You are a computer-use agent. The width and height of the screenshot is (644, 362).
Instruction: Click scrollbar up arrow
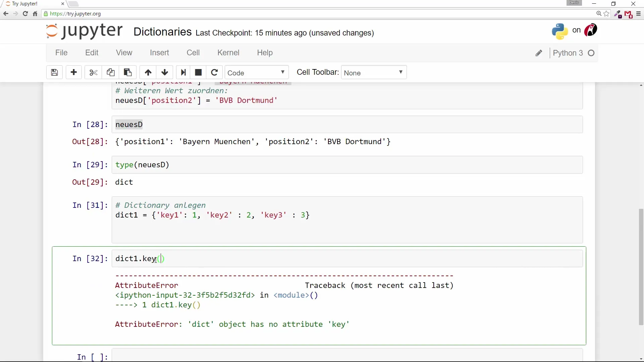(641, 85)
